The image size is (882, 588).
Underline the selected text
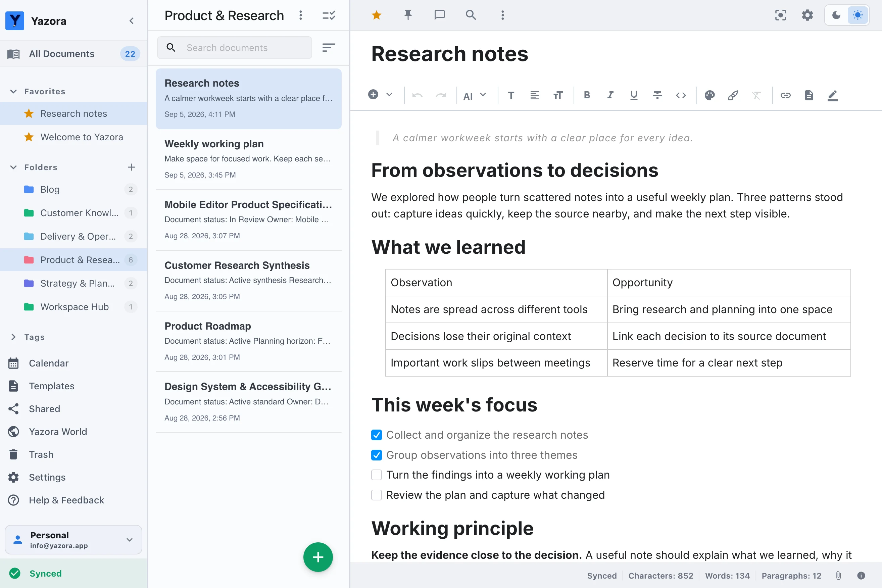pos(634,95)
